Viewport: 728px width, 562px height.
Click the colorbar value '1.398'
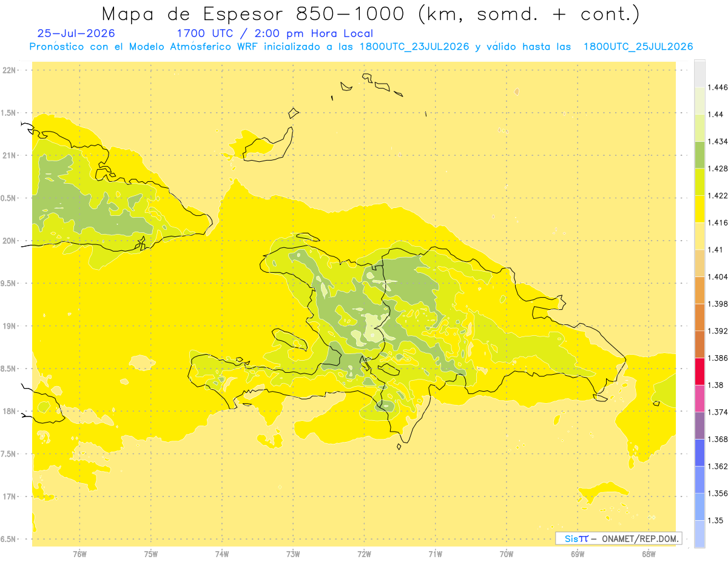(x=719, y=304)
